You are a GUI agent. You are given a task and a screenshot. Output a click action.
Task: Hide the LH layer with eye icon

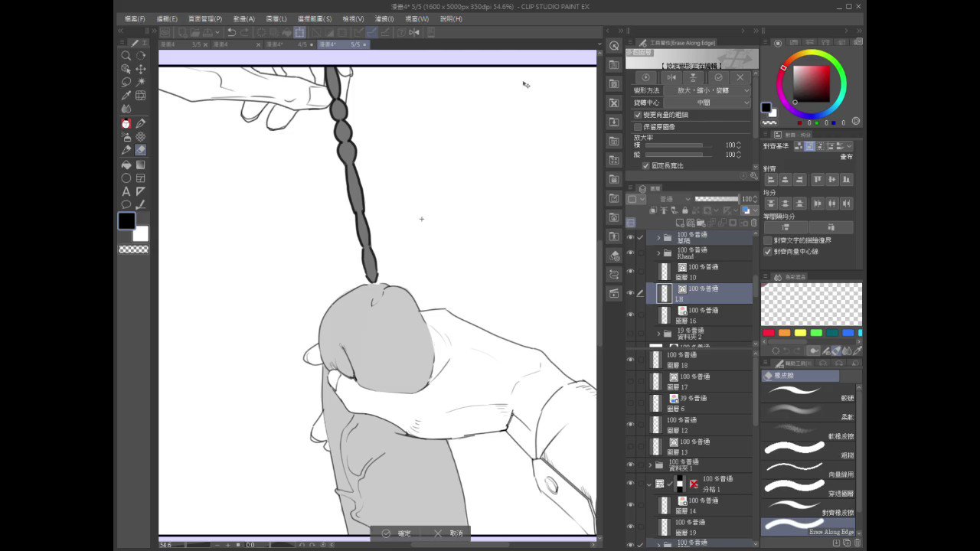[x=631, y=293]
